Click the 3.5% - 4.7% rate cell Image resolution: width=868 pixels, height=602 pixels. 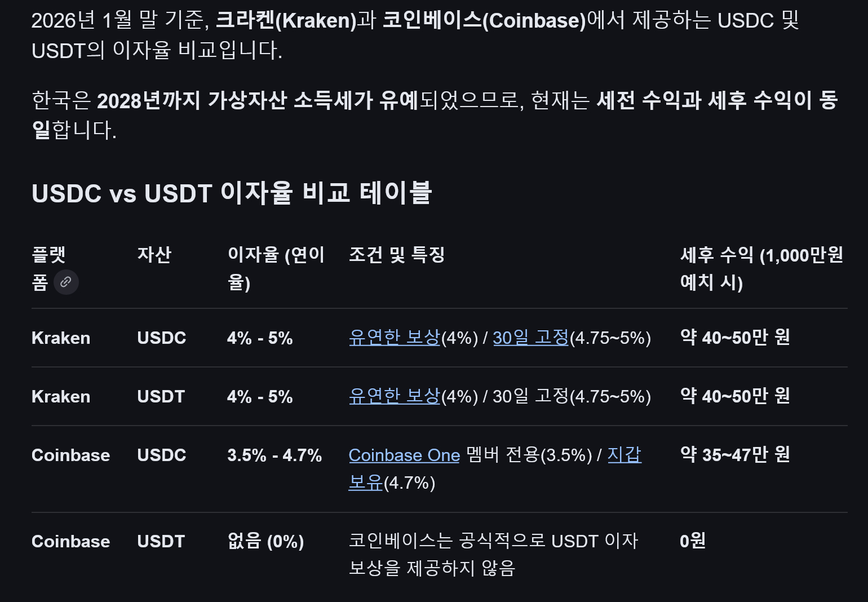tap(274, 455)
